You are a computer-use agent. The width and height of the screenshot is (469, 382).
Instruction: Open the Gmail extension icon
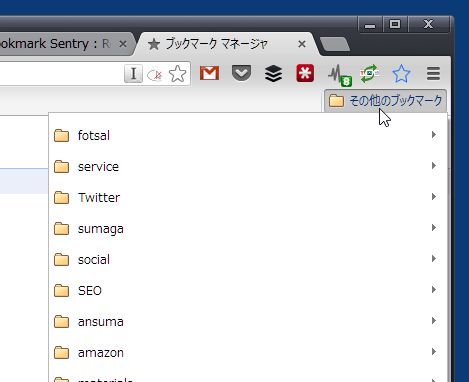209,73
